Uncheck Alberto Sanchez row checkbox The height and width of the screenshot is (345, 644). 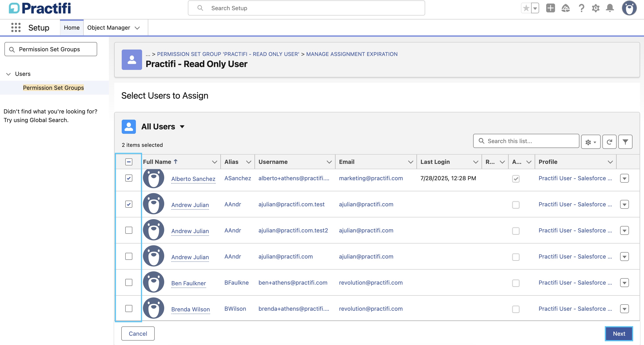[x=129, y=178]
